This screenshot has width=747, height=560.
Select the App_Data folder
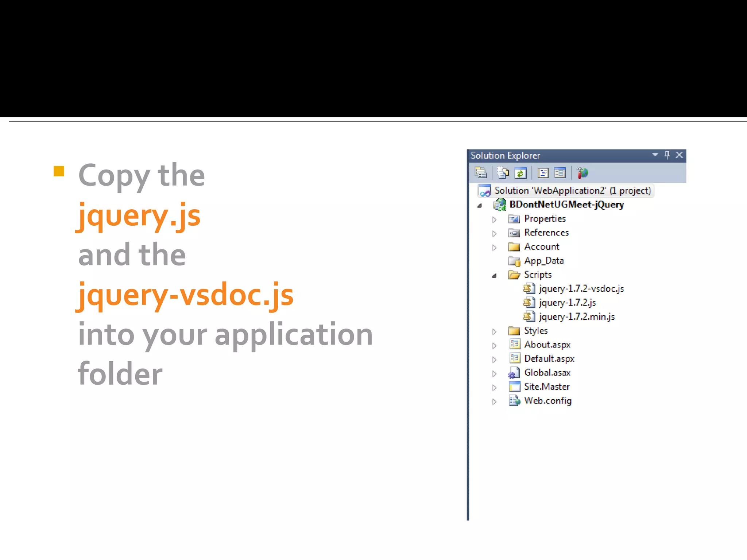pos(544,261)
